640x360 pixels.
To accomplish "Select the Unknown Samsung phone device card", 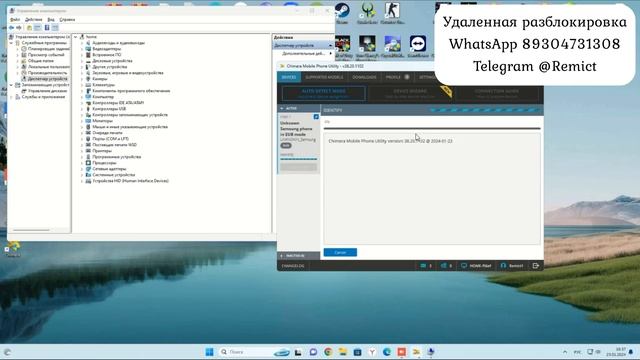I will 299,143.
